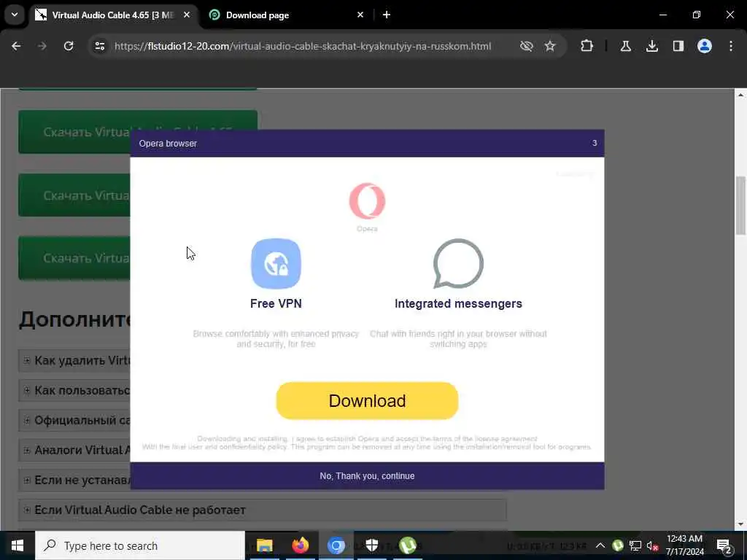This screenshot has width=747, height=560.
Task: Open Windows Security shield on taskbar
Action: point(371,545)
